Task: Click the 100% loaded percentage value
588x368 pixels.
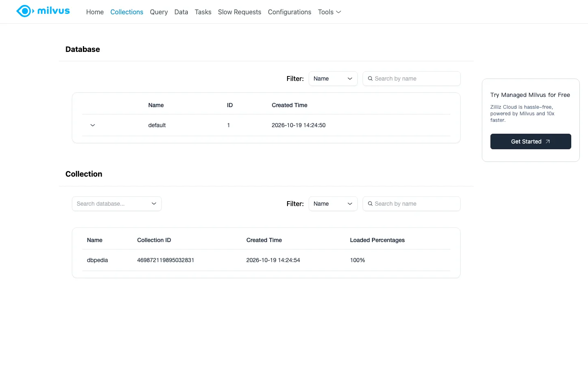Action: point(357,260)
